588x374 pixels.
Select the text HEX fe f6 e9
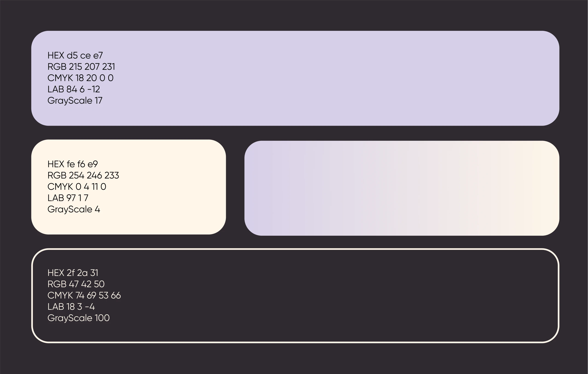click(x=73, y=164)
